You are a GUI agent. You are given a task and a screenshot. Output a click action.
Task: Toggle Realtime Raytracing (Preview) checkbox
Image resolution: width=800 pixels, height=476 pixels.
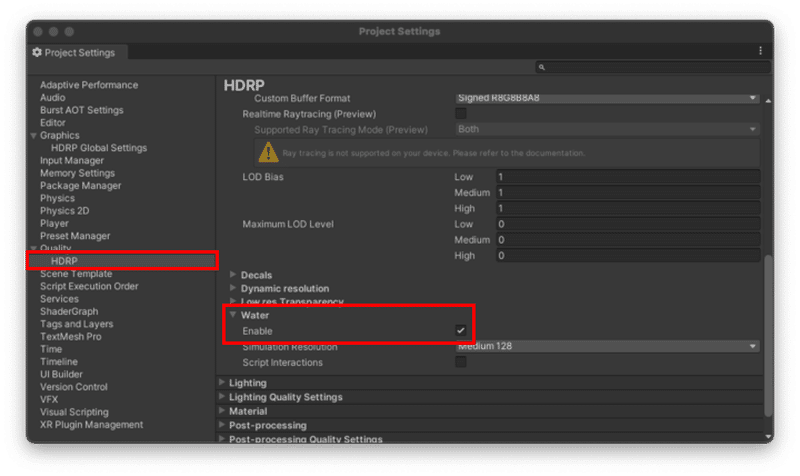(x=461, y=114)
